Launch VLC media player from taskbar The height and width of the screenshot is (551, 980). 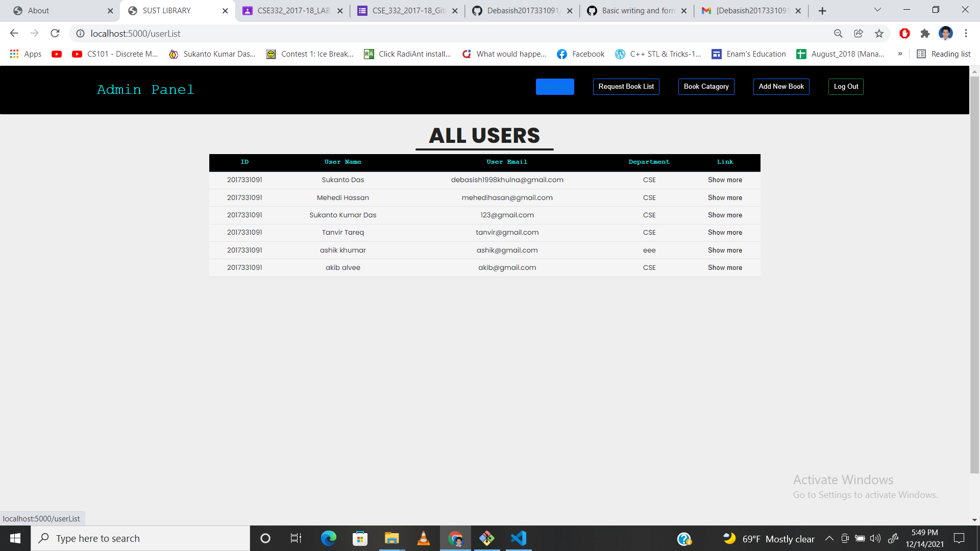(x=423, y=538)
